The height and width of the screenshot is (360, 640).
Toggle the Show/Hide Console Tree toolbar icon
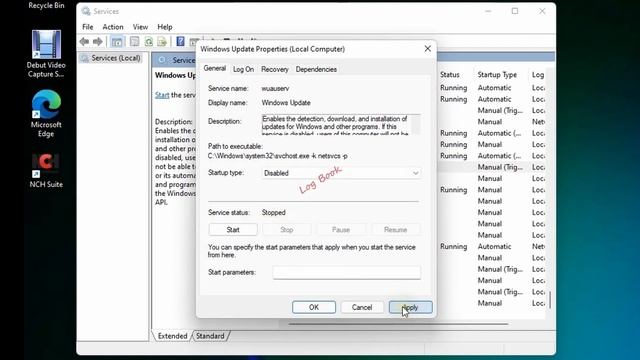click(117, 41)
